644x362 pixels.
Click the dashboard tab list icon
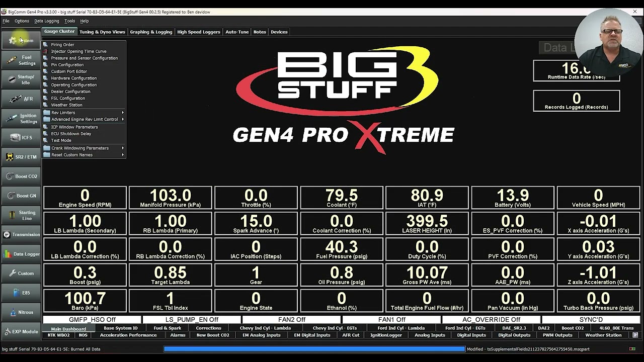tap(635, 335)
